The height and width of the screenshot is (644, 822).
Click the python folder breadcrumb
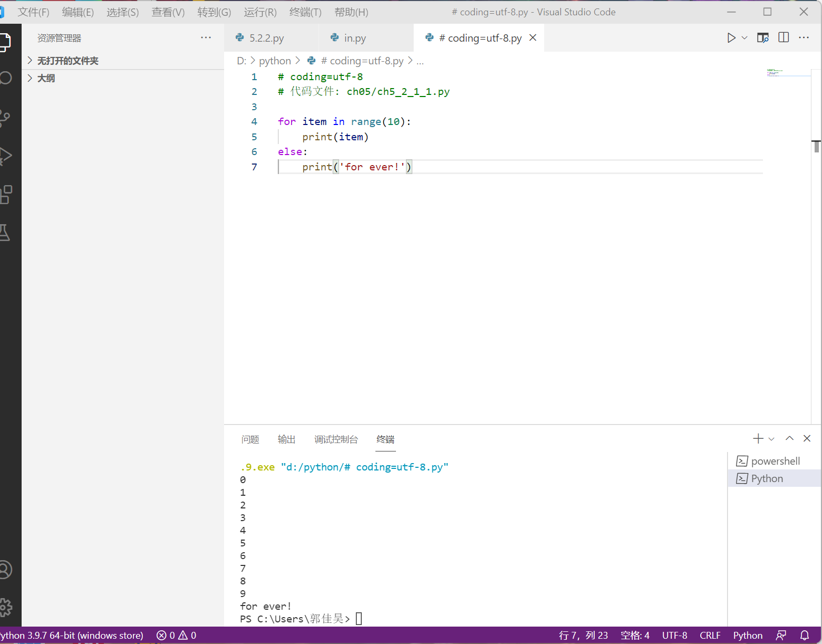(x=275, y=61)
